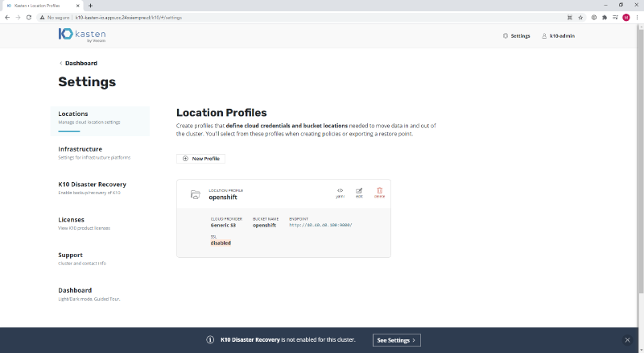The height and width of the screenshot is (353, 644).
Task: Click the browser back arrow
Action: (x=7, y=17)
